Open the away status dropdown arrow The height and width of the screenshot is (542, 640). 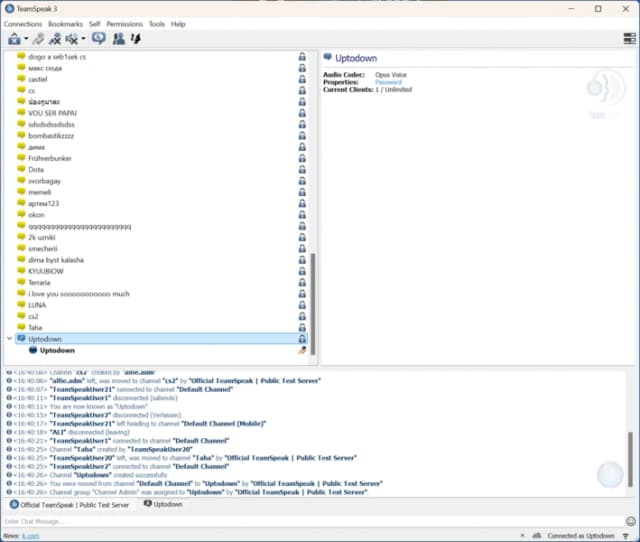pyautogui.click(x=26, y=39)
